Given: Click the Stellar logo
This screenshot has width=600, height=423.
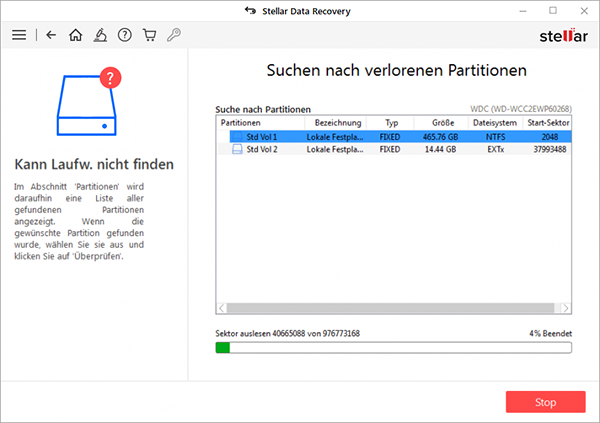Looking at the screenshot, I should 563,36.
